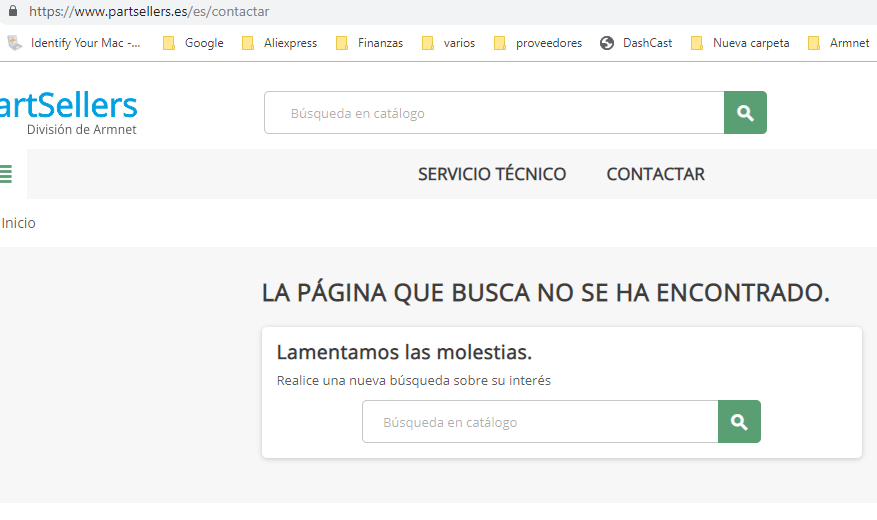
Task: Open the CONTACTAR menu item
Action: pyautogui.click(x=656, y=174)
